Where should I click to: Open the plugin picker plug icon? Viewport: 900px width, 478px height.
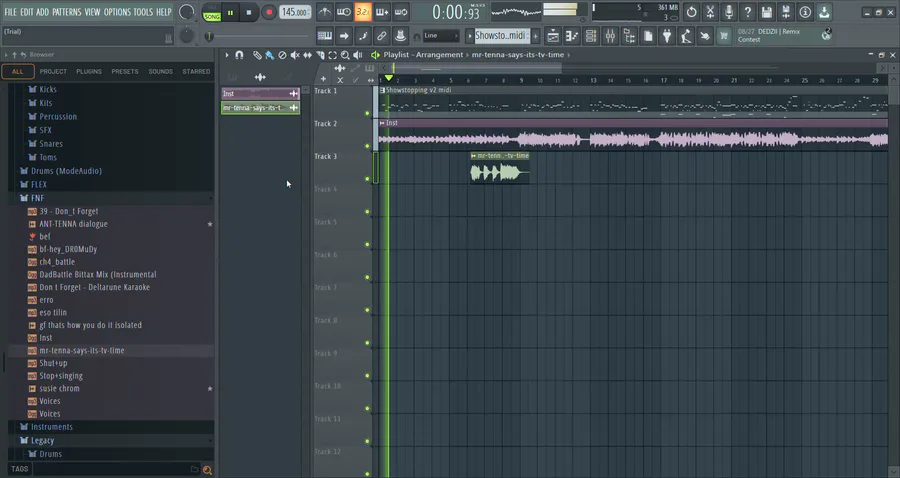(x=667, y=36)
